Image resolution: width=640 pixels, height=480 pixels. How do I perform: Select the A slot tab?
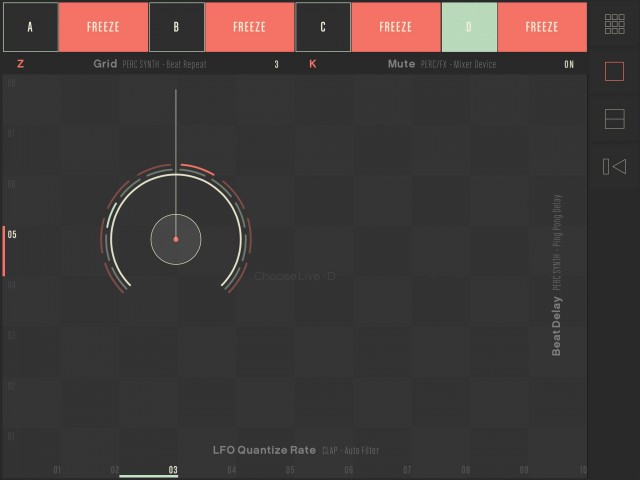click(x=30, y=27)
